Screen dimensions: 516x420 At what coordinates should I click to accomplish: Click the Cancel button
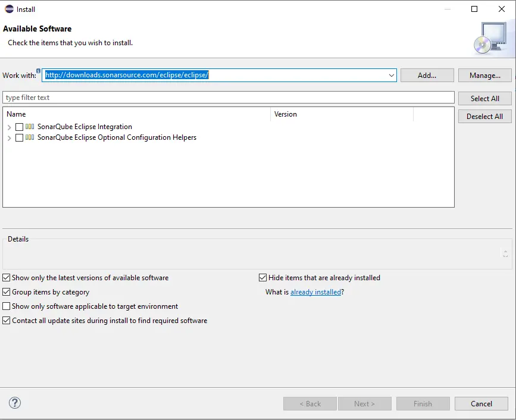click(481, 403)
